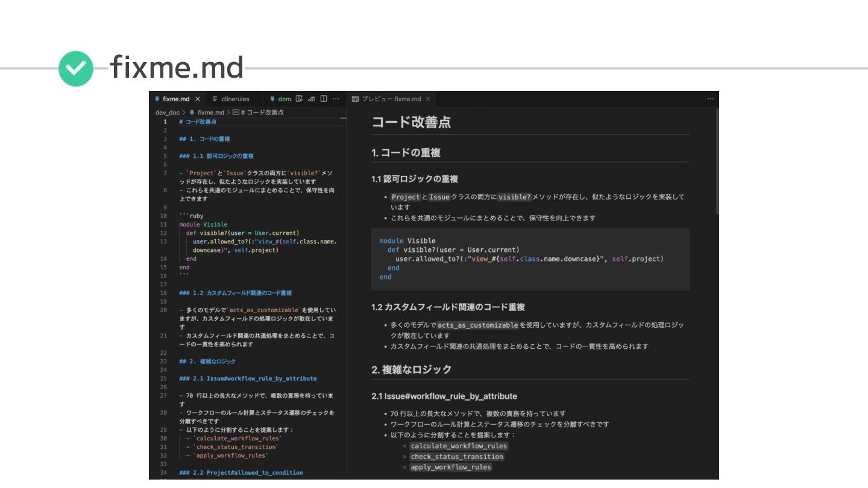Click 'visible?' inline code in preview

pos(515,197)
